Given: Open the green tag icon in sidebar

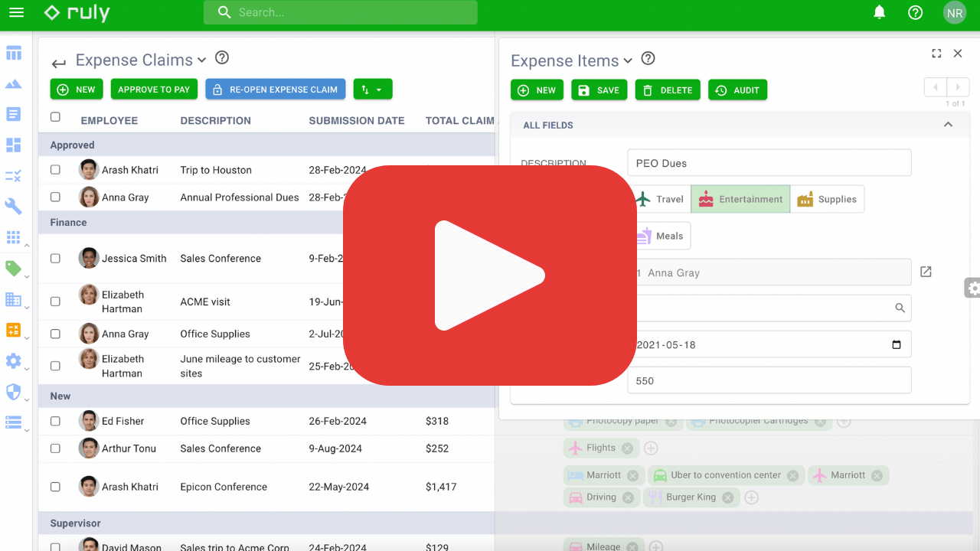Looking at the screenshot, I should [x=14, y=268].
